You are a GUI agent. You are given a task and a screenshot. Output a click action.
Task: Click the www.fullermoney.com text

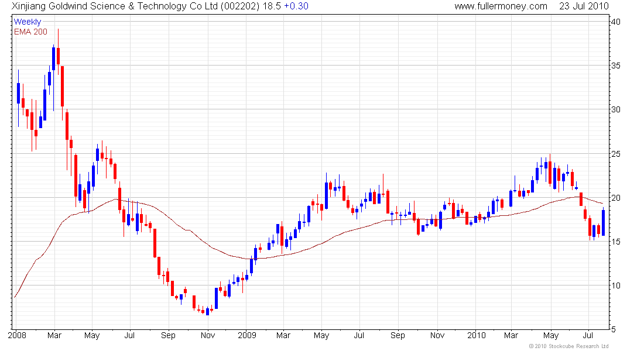(x=501, y=6)
